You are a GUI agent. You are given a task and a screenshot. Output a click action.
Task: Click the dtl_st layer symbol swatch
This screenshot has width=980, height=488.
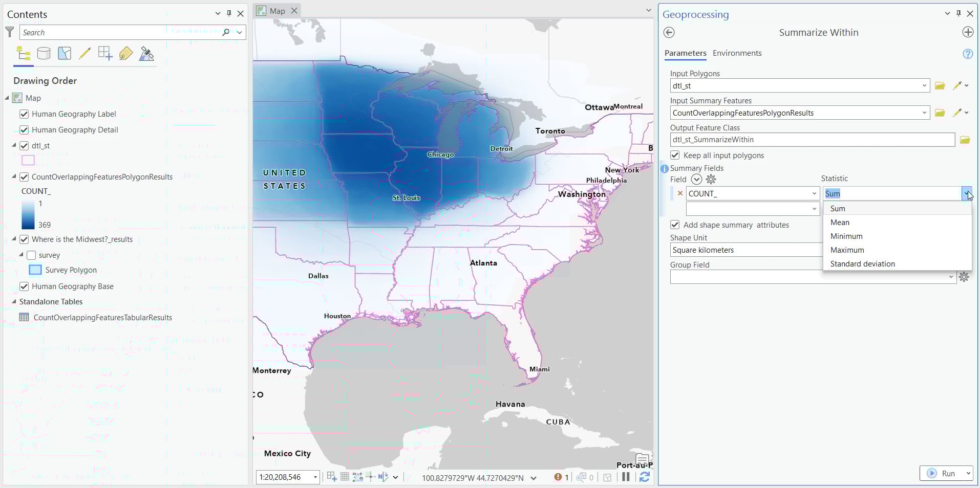[28, 160]
